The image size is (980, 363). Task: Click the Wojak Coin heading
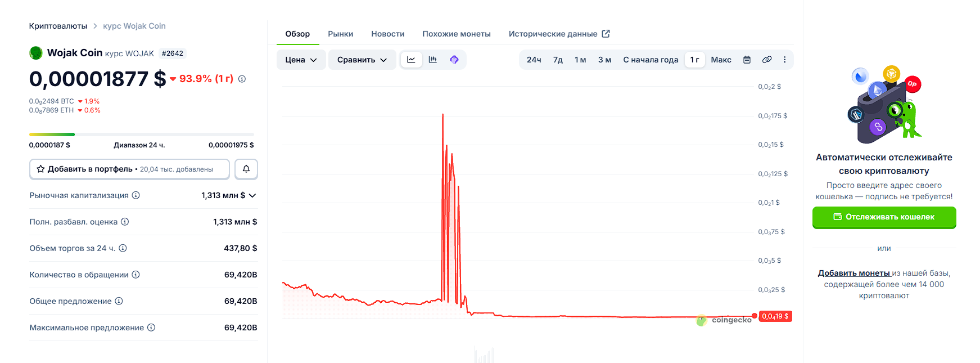pos(75,53)
